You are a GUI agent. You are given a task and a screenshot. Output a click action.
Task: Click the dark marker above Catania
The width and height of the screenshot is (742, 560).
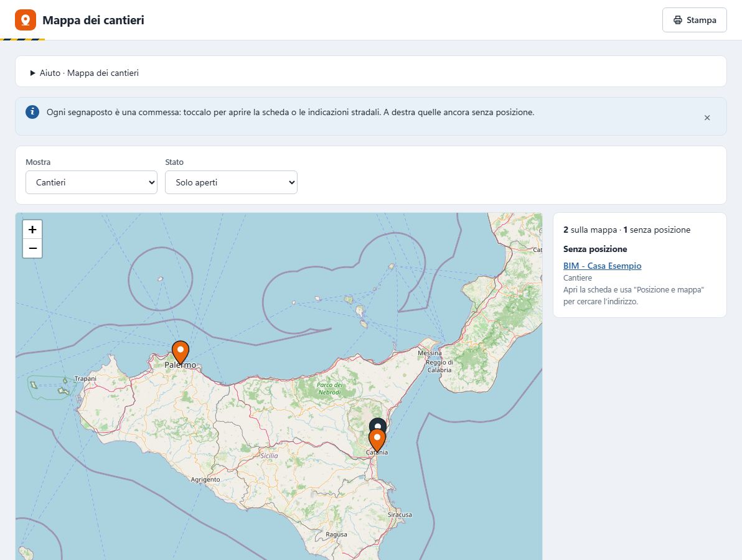[x=378, y=423]
